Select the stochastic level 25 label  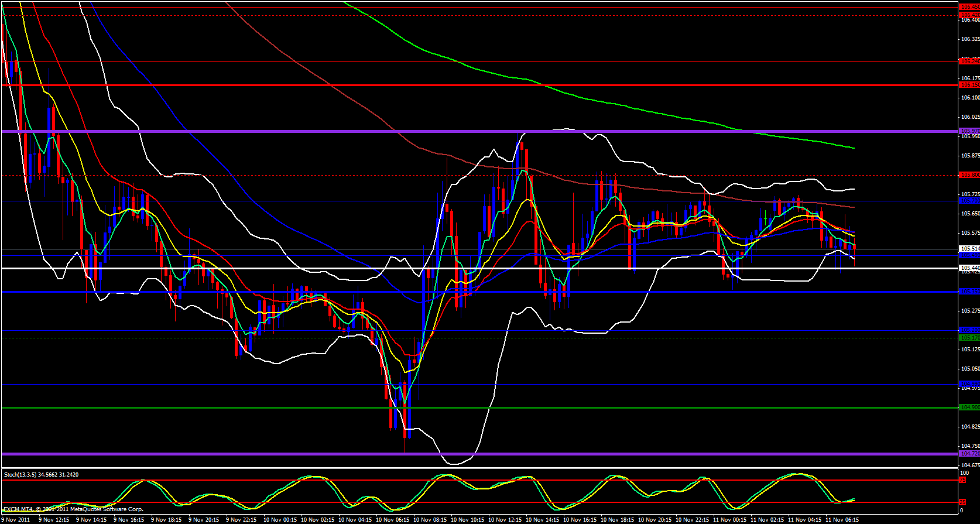tap(963, 502)
